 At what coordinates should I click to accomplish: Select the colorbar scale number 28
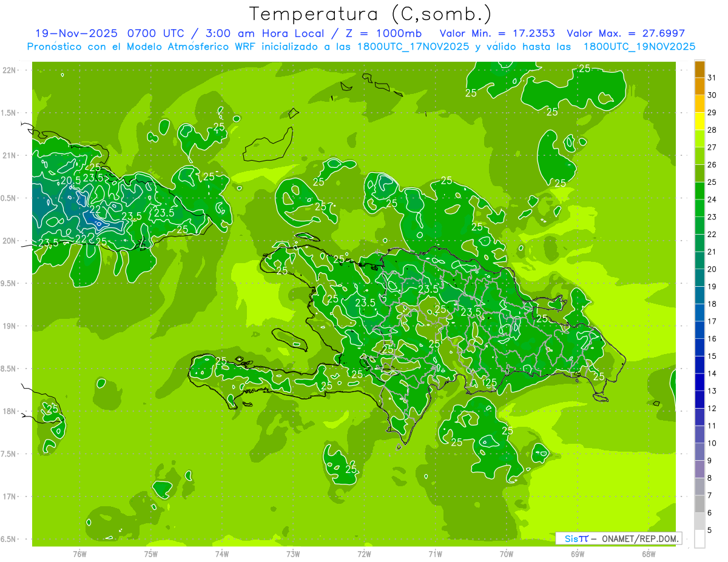click(x=712, y=130)
